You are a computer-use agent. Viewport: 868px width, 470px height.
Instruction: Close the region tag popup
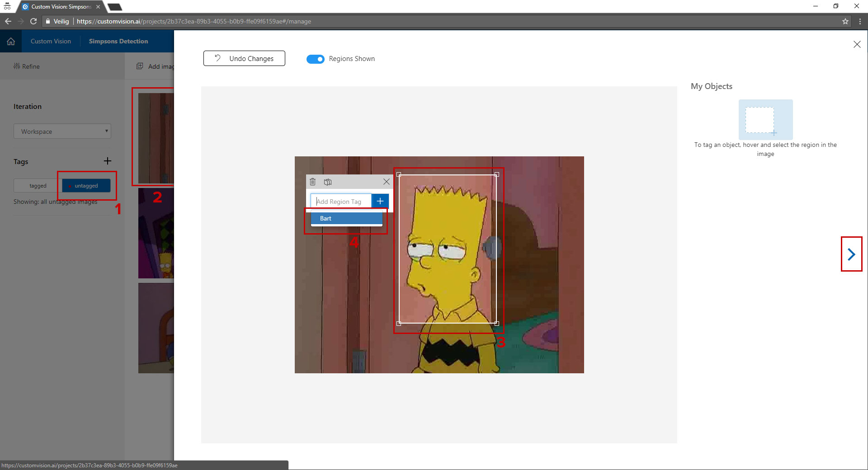[387, 182]
